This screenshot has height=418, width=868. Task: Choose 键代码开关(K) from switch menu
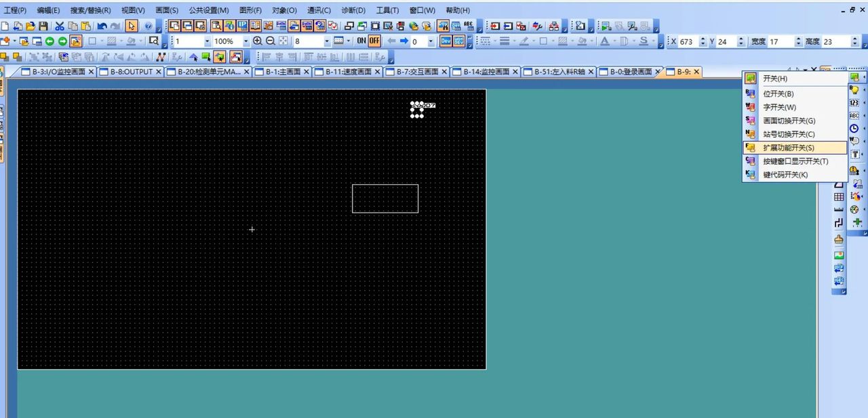[x=795, y=175]
